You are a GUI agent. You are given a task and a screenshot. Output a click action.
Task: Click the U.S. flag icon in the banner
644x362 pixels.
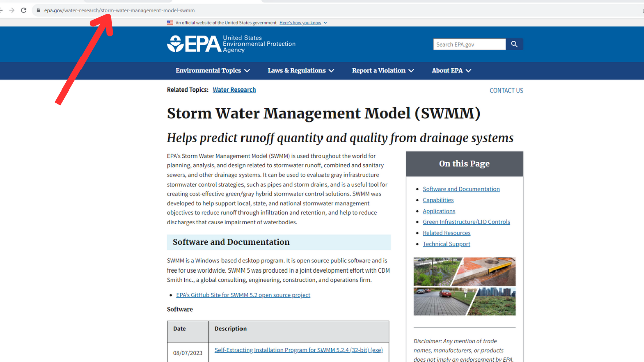(170, 22)
